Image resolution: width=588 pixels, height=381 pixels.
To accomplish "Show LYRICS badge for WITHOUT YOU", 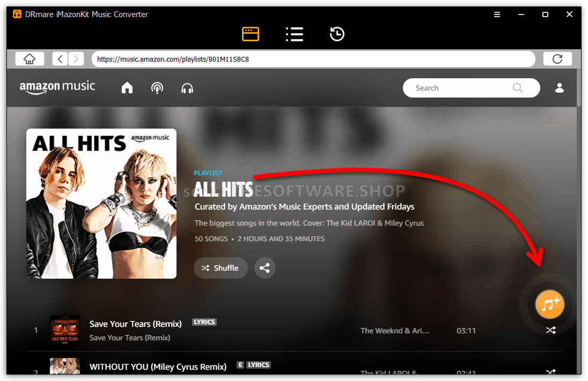I will click(259, 365).
